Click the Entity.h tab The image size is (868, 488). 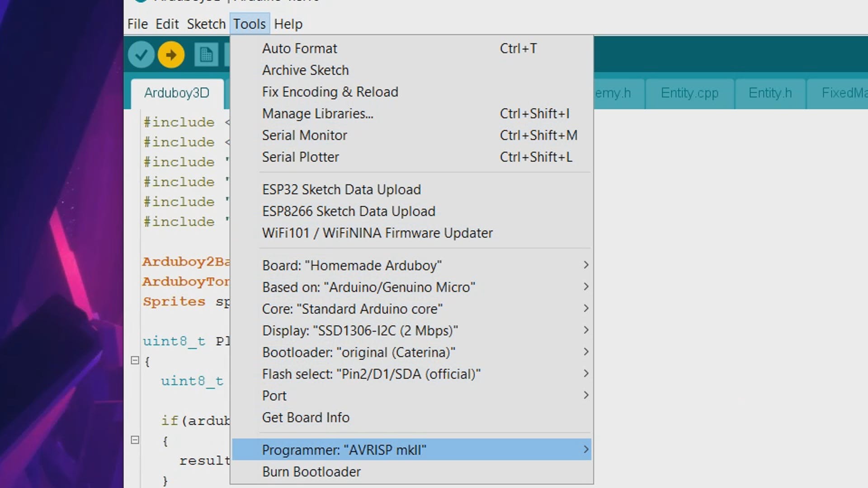[769, 93]
